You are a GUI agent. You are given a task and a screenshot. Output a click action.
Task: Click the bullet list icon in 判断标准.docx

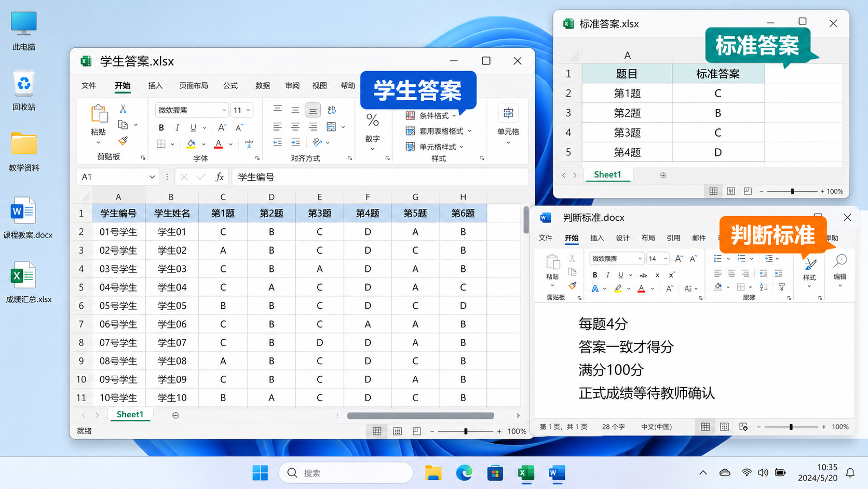[x=717, y=259]
